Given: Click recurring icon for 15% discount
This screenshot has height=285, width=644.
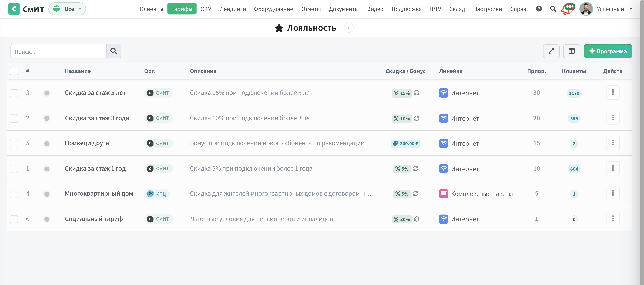Looking at the screenshot, I should click(417, 93).
